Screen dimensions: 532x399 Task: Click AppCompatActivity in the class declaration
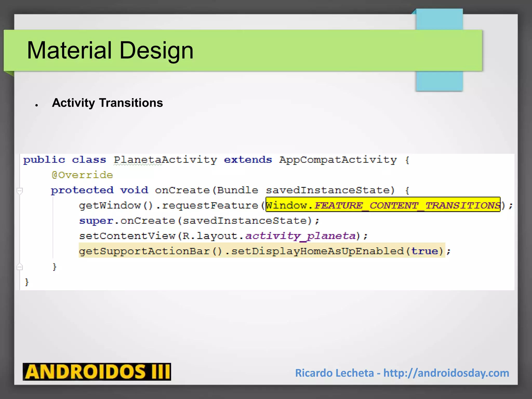click(x=338, y=160)
